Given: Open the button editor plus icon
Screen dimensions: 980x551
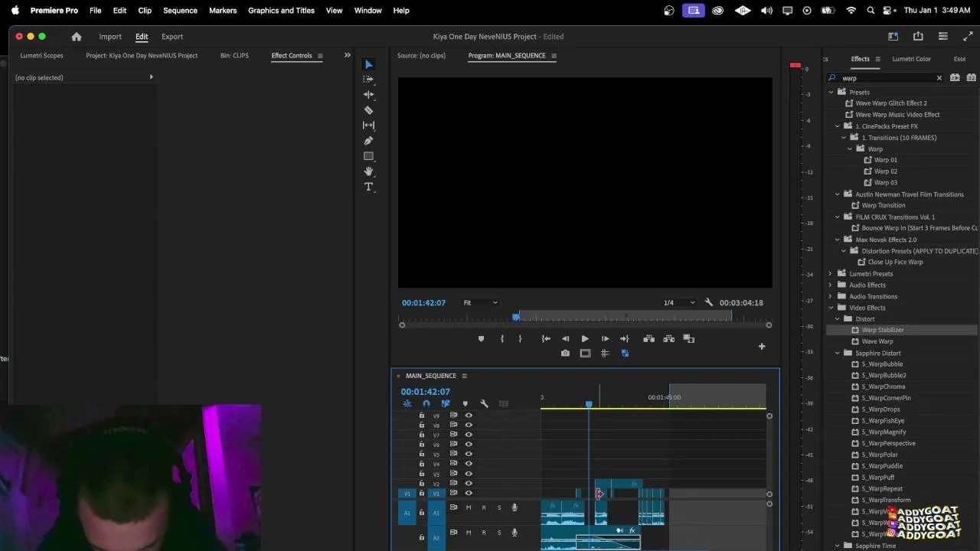Looking at the screenshot, I should [762, 347].
